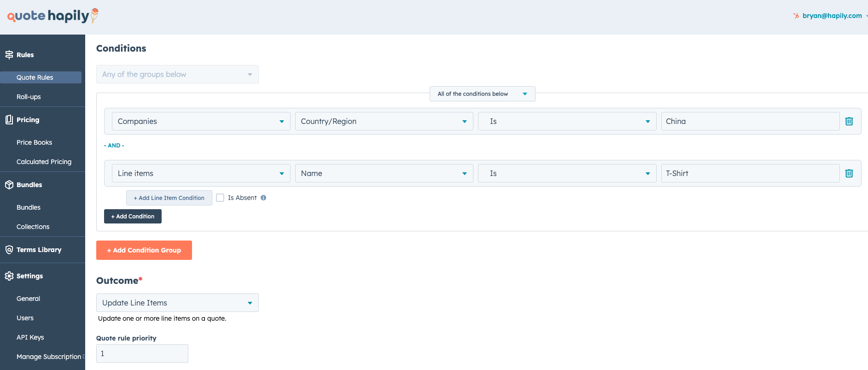Toggle the Is Absent checkbox
The width and height of the screenshot is (868, 370).
click(220, 198)
